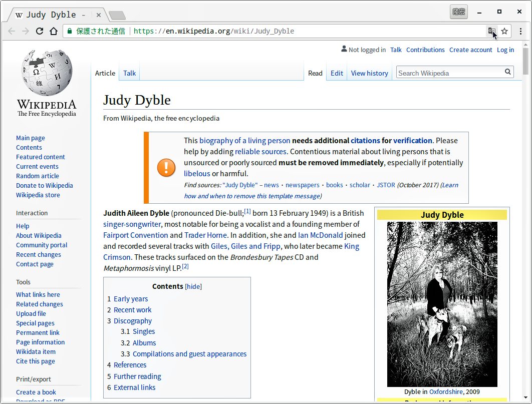Open Community portal in sidebar
Viewport: 532px width, 404px height.
pyautogui.click(x=42, y=245)
